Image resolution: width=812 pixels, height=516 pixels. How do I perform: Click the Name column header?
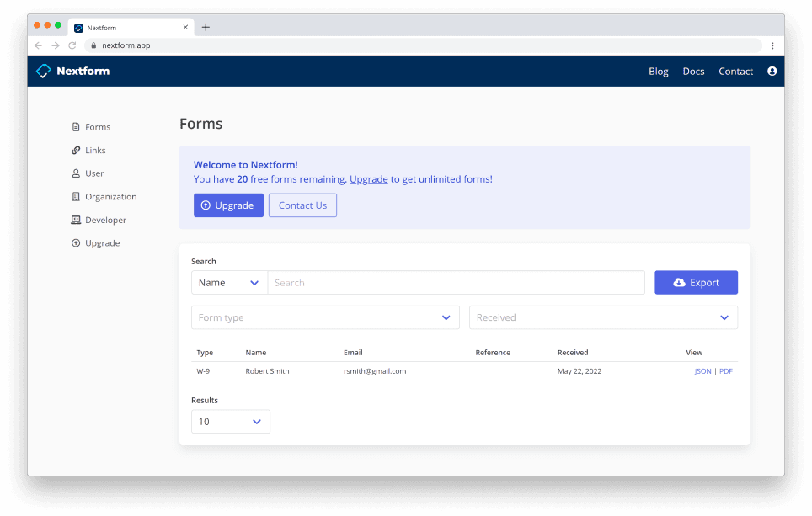(256, 353)
